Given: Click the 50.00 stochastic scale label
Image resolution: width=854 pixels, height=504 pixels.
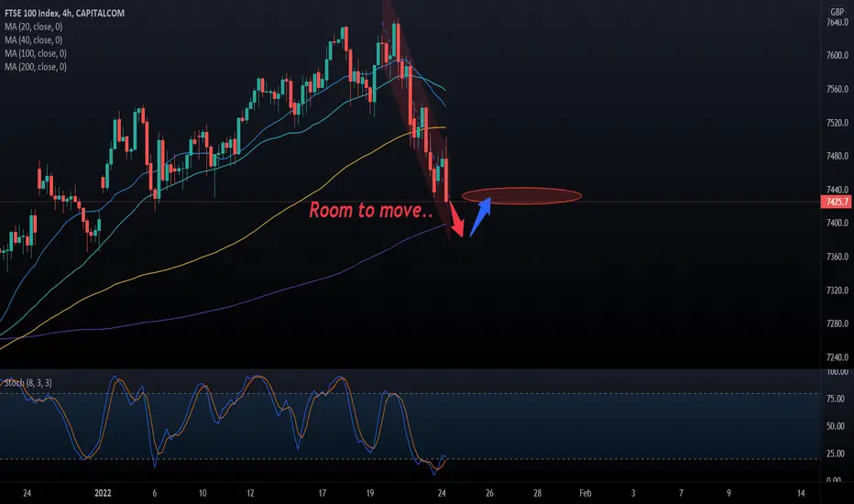Looking at the screenshot, I should pyautogui.click(x=836, y=426).
